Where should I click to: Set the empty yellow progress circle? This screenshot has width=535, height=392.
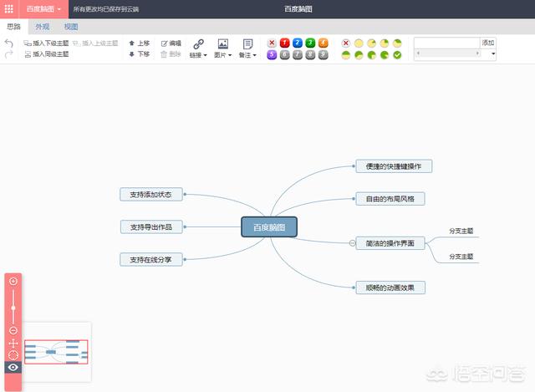359,43
